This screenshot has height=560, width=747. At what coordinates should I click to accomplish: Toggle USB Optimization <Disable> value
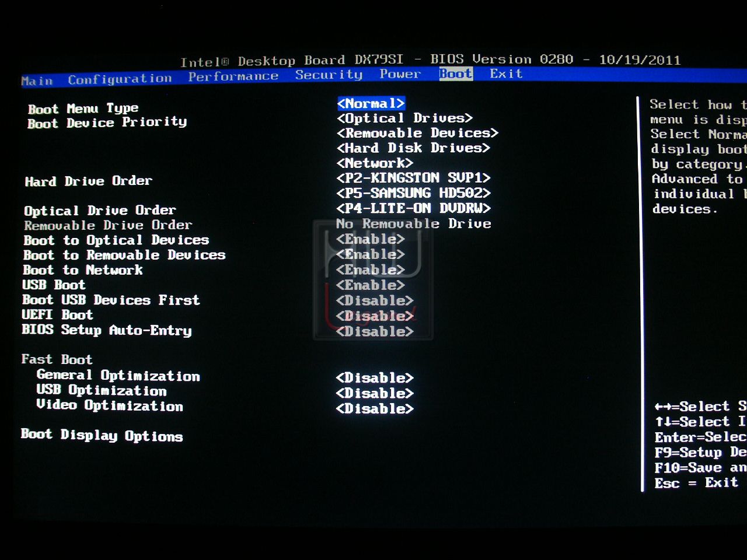click(375, 393)
